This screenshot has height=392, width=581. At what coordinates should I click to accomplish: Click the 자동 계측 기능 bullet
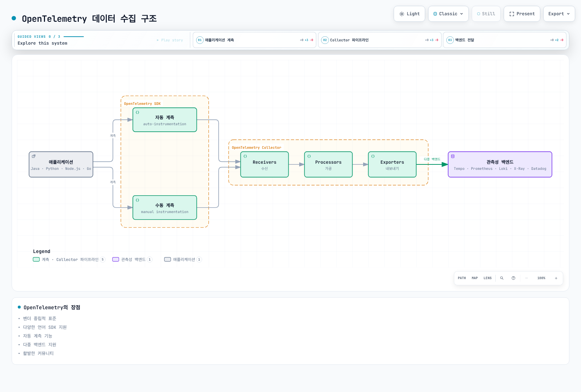pos(38,336)
